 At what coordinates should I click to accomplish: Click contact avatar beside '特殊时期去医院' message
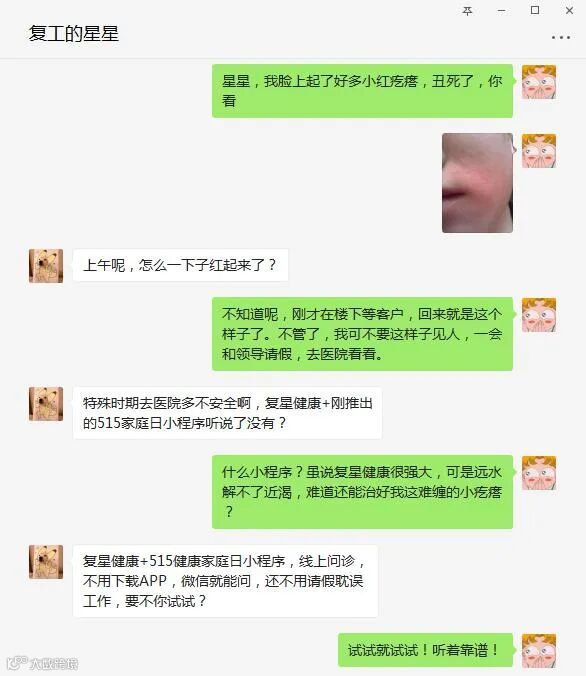46,404
